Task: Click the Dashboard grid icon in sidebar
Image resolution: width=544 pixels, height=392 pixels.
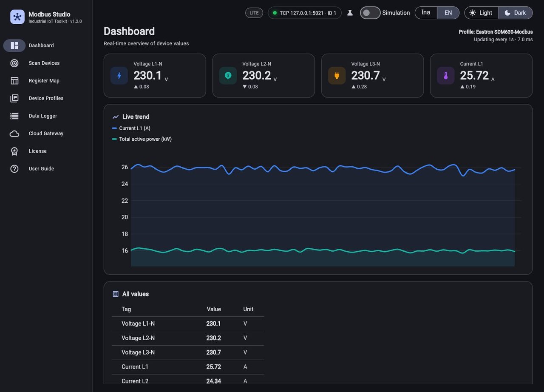Action: [x=14, y=45]
